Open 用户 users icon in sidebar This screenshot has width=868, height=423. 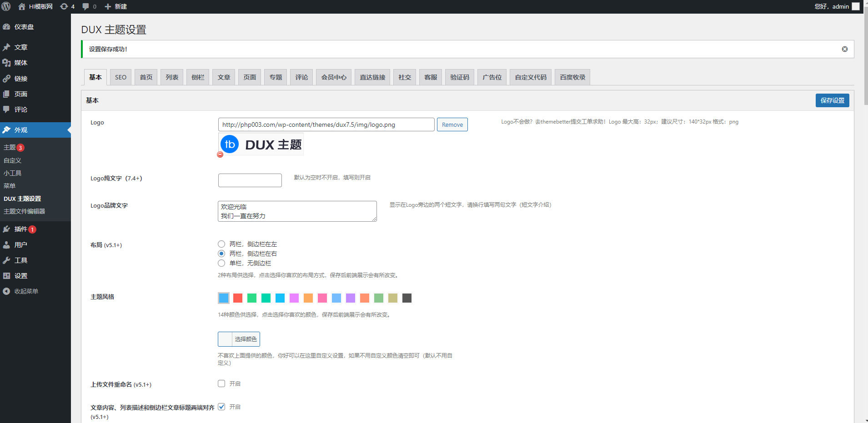pos(6,245)
